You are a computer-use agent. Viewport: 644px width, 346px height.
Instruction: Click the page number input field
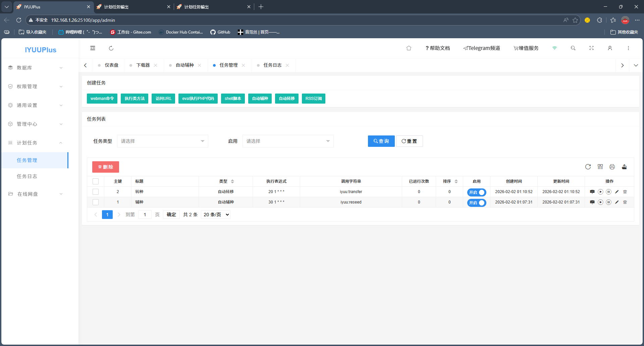coord(145,215)
